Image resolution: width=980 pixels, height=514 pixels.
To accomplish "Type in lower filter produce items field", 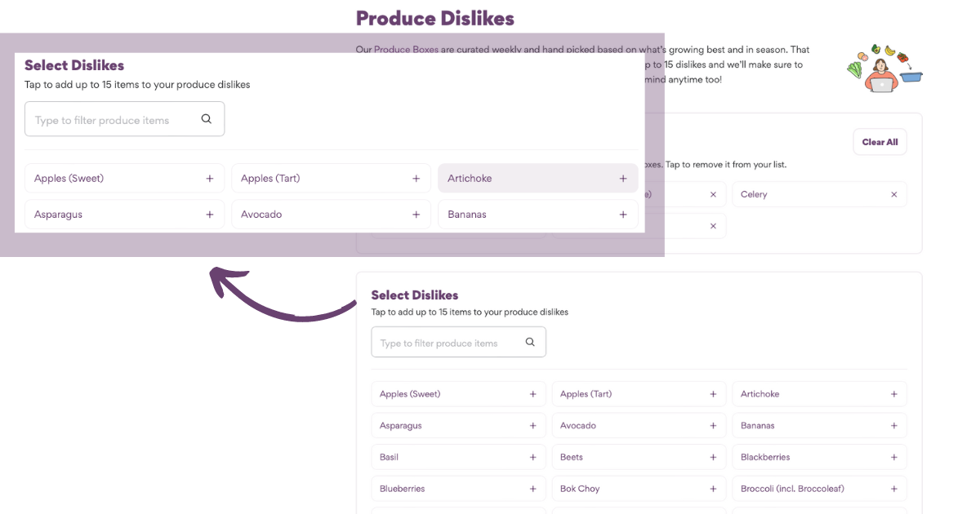I will pyautogui.click(x=445, y=343).
